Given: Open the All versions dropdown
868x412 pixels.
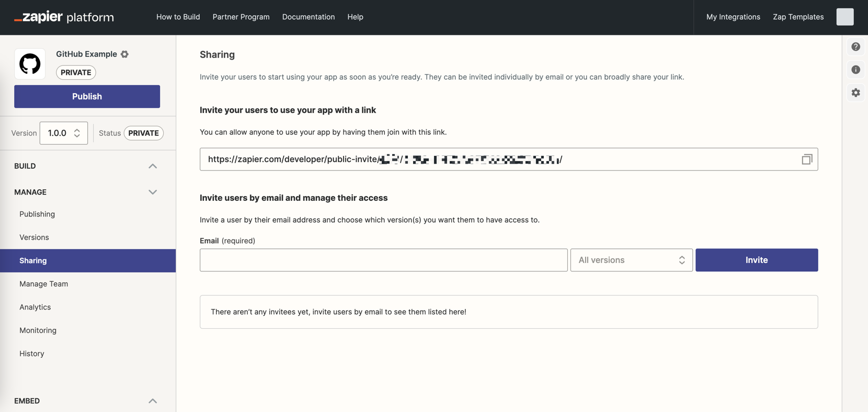Looking at the screenshot, I should tap(631, 260).
